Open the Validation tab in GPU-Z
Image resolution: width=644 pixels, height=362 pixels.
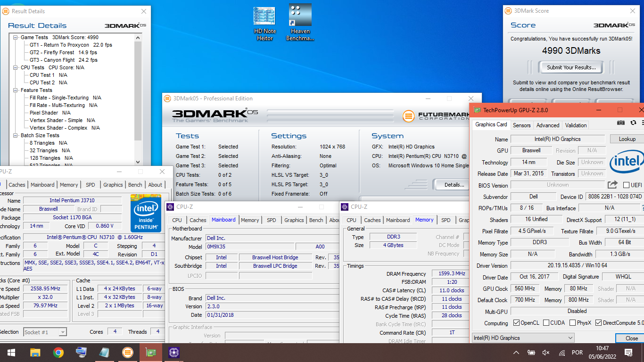(x=576, y=125)
